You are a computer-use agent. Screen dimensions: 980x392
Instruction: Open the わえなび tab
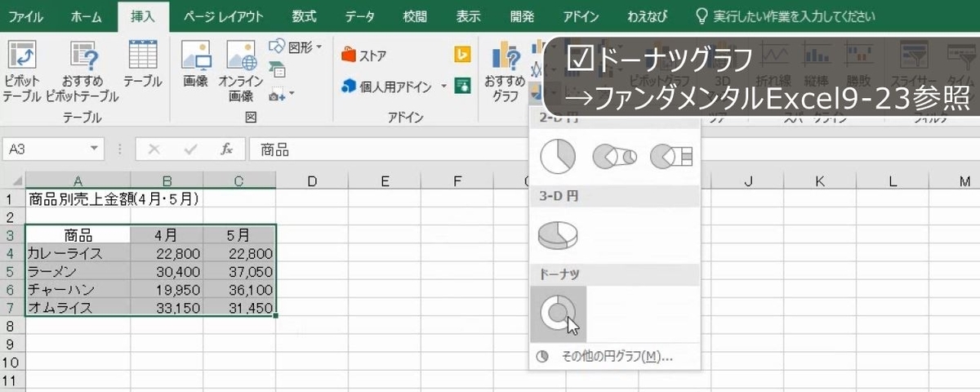tap(647, 16)
